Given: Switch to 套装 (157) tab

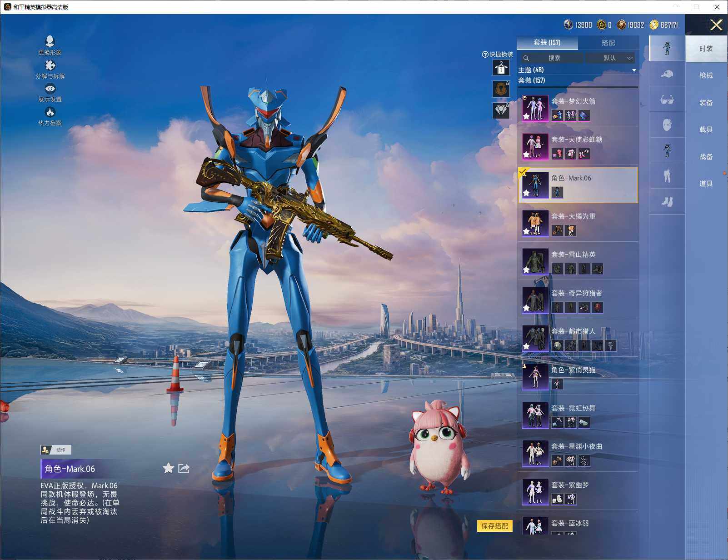Looking at the screenshot, I should coord(547,43).
